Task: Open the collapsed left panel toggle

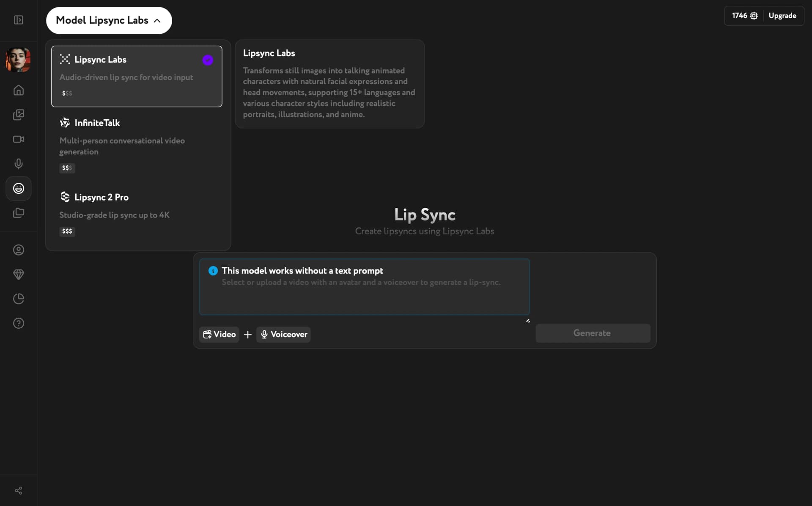Action: click(18, 20)
